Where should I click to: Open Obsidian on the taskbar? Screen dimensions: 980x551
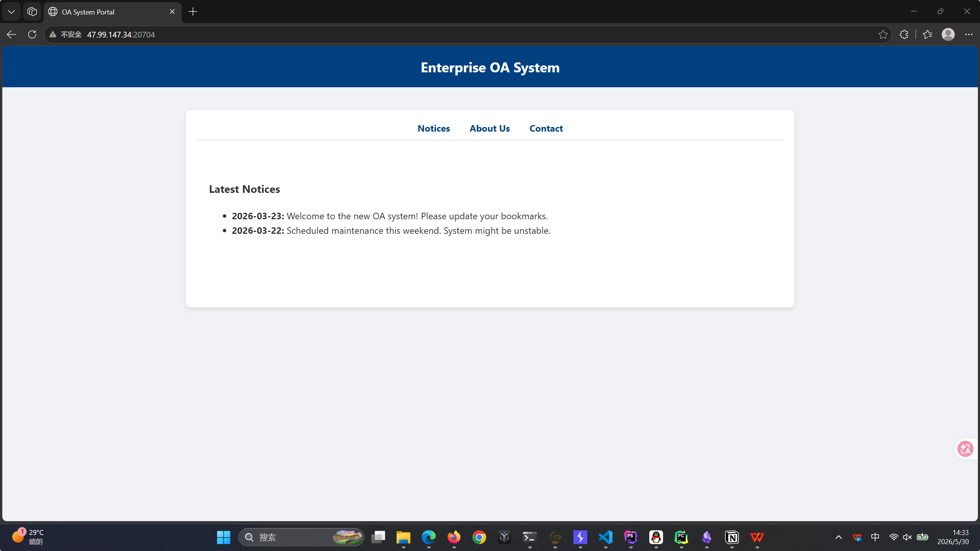click(x=707, y=537)
